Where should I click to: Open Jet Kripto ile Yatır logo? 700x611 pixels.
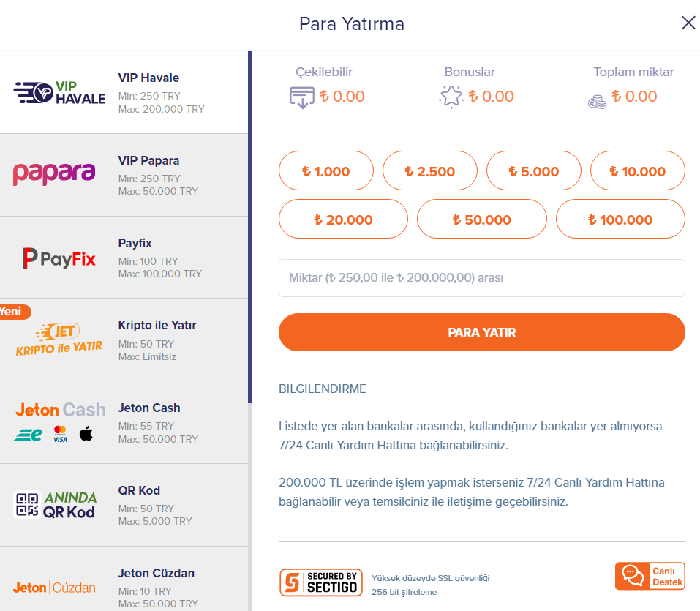(59, 339)
